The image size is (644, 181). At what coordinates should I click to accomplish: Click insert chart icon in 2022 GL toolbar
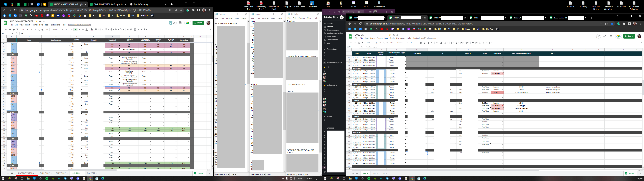pos(480,43)
